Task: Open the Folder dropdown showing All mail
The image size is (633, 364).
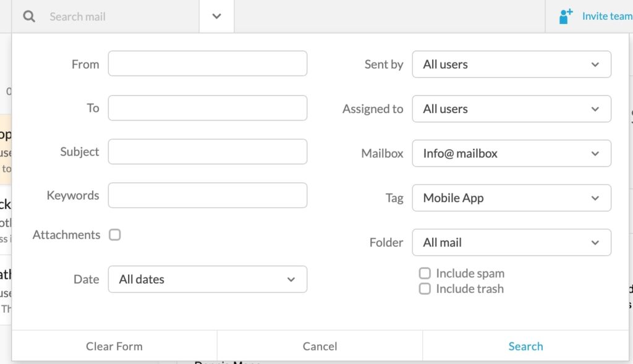Action: pos(511,242)
